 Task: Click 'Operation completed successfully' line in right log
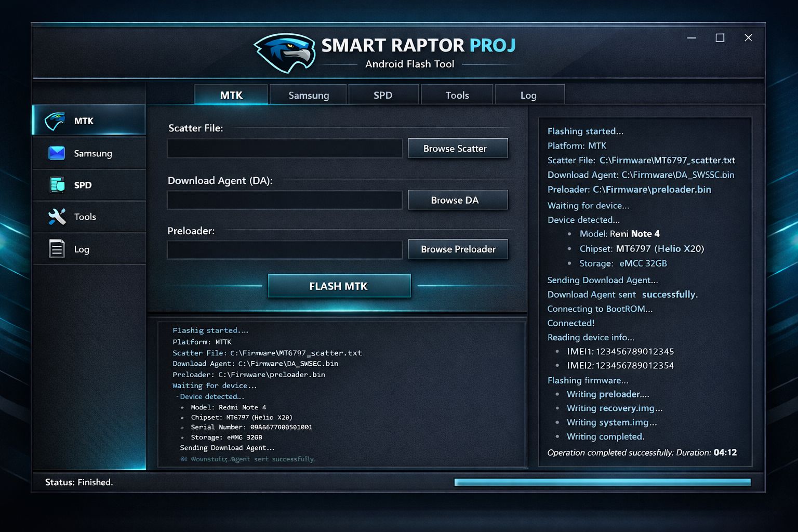pos(642,453)
